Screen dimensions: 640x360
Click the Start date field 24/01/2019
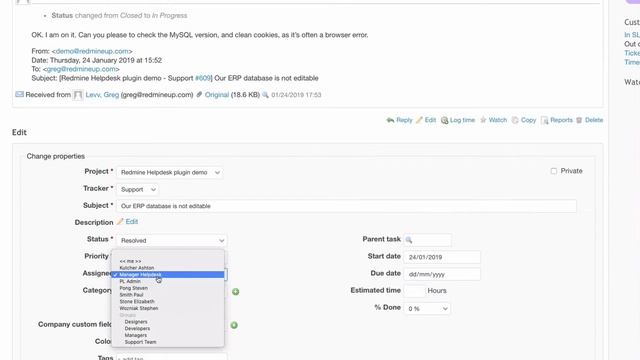click(x=442, y=257)
